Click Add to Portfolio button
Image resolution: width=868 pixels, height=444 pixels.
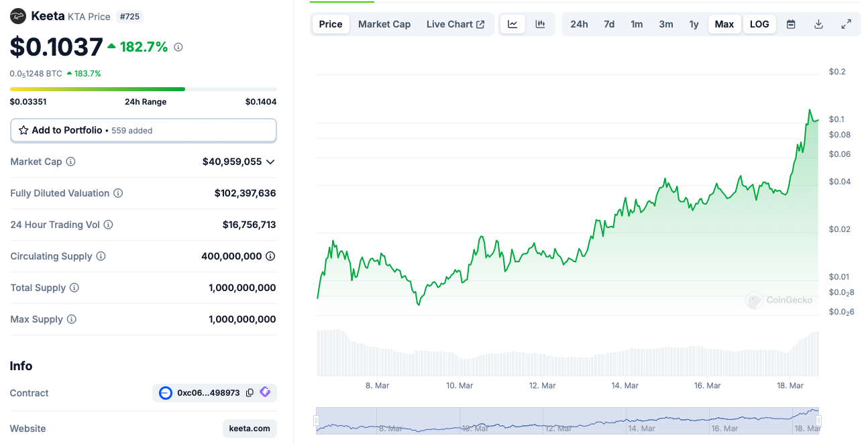click(143, 130)
